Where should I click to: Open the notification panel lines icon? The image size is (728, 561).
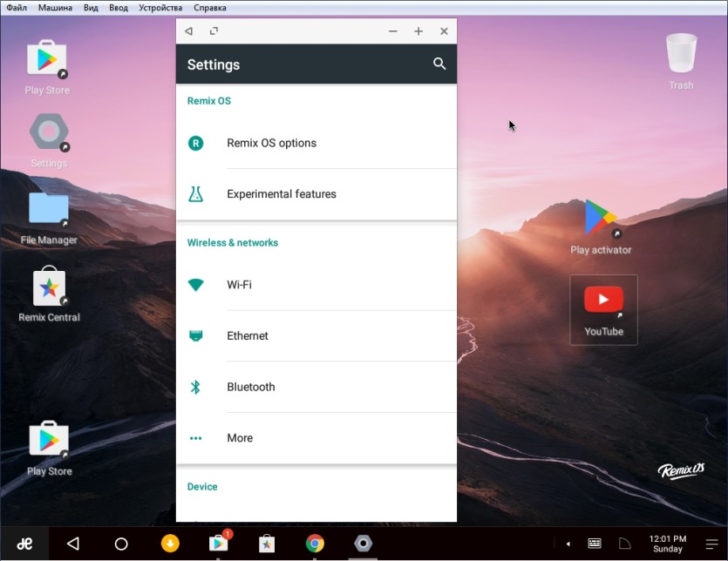click(x=711, y=544)
